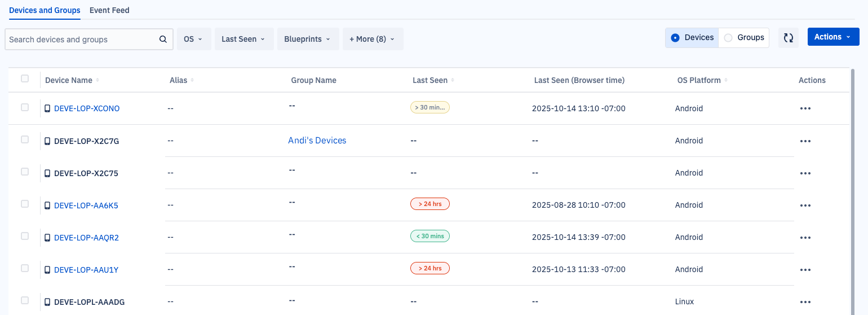Open three-dot actions for DEVE-LOP-AA6K5

point(805,205)
